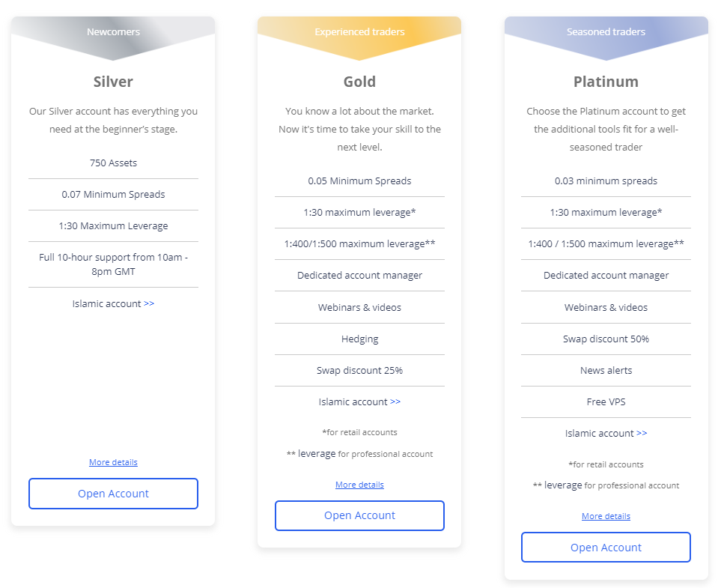Click the Platinum plan heading
The width and height of the screenshot is (724, 588).
coord(606,82)
